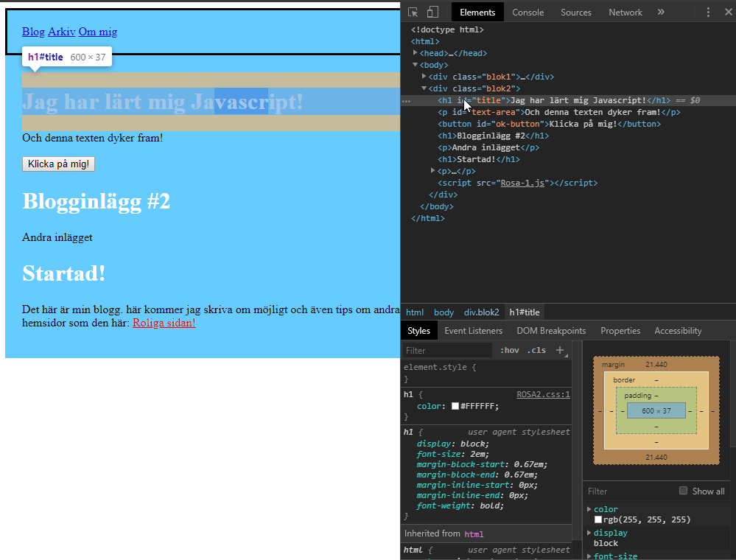Click the 600 × 37 content box in box model
736x560 pixels.
(x=656, y=410)
